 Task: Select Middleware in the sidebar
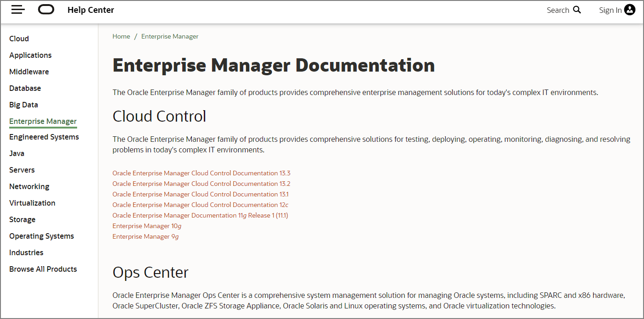[29, 72]
